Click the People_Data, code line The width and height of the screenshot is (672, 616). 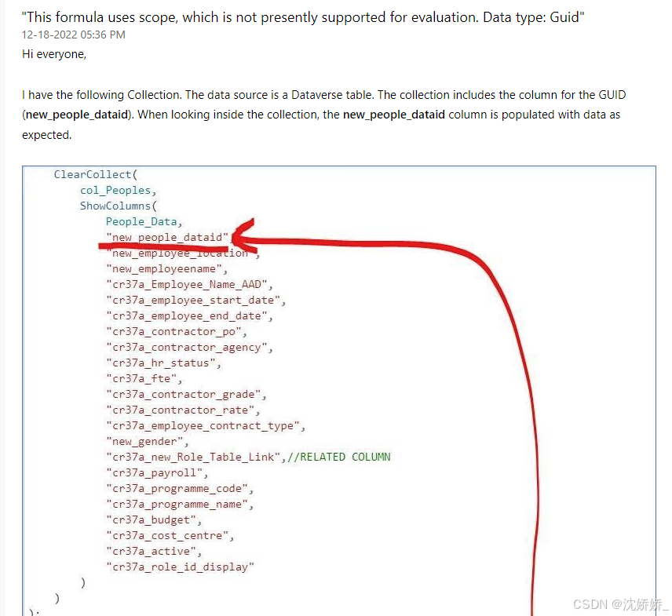click(144, 222)
